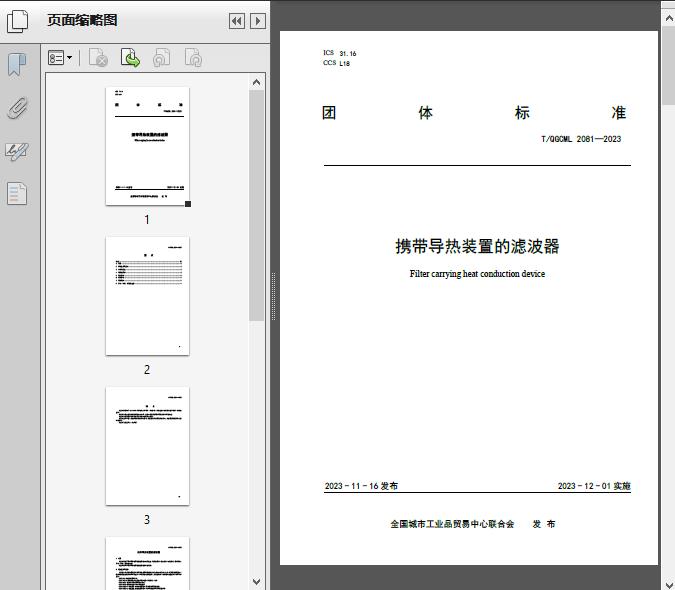Open the signatures panel

[17, 151]
